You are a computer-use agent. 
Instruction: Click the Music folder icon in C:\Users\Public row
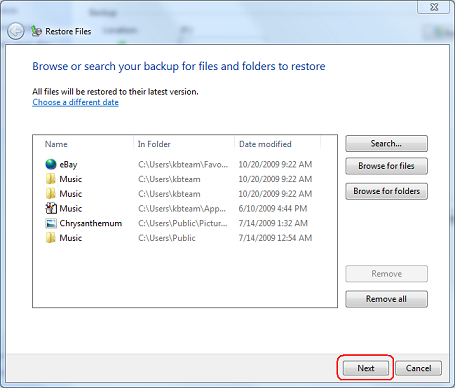51,238
